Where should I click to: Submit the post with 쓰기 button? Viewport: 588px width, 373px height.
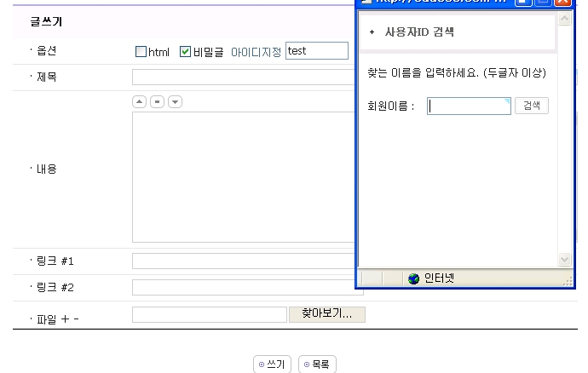(x=272, y=364)
